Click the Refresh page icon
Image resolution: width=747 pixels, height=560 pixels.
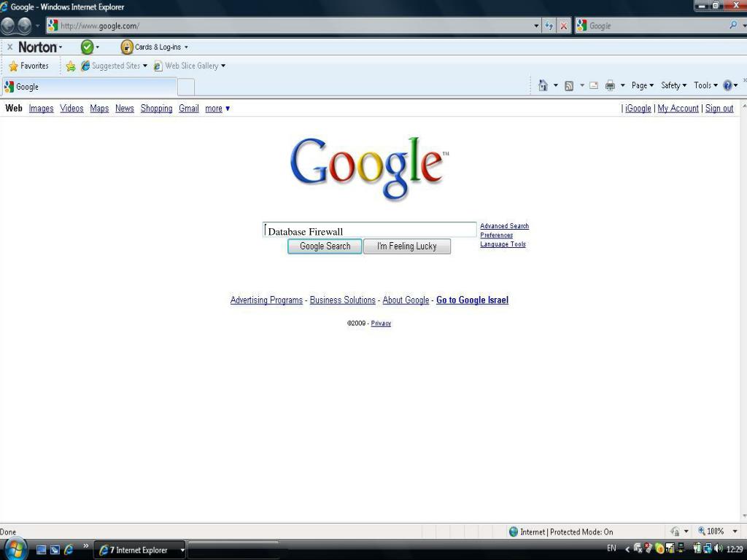[549, 26]
